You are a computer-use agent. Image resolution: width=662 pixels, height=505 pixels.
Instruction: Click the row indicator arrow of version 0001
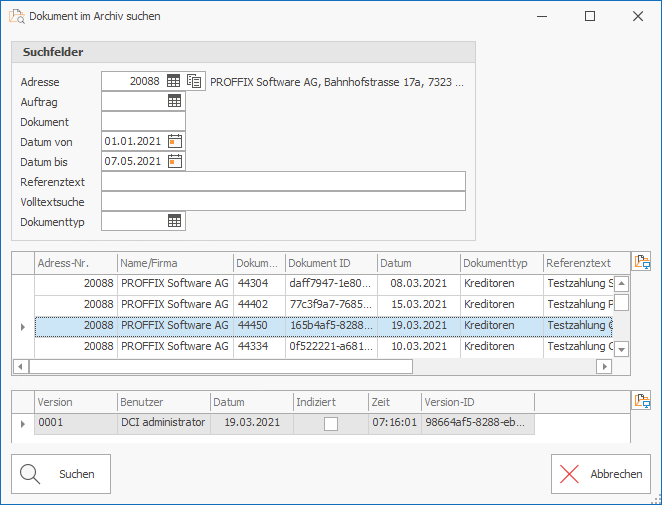tap(23, 424)
